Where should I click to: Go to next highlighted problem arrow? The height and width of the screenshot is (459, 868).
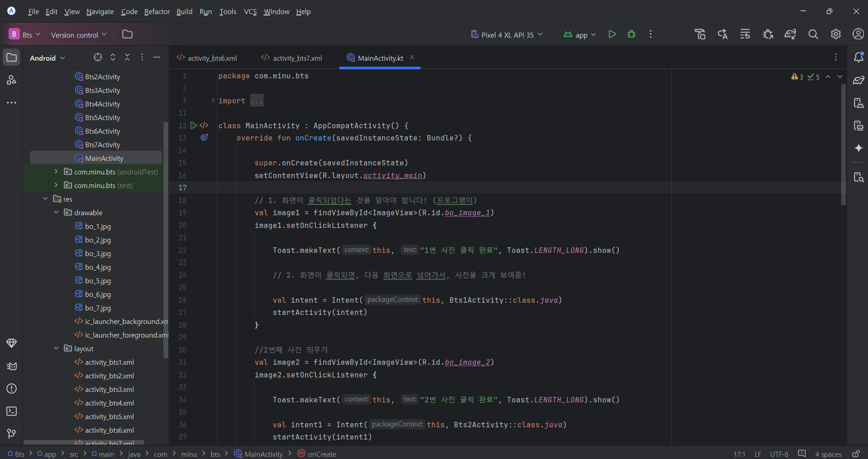[840, 77]
